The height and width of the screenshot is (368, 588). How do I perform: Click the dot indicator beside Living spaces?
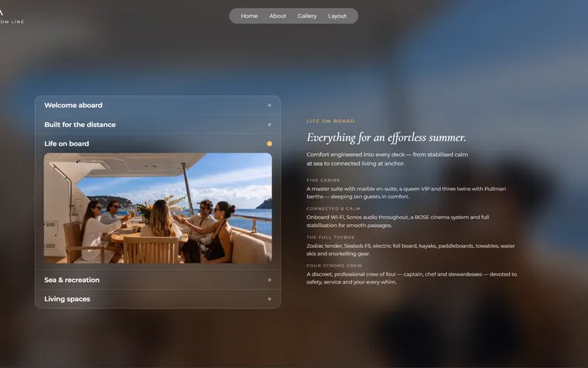click(x=269, y=299)
